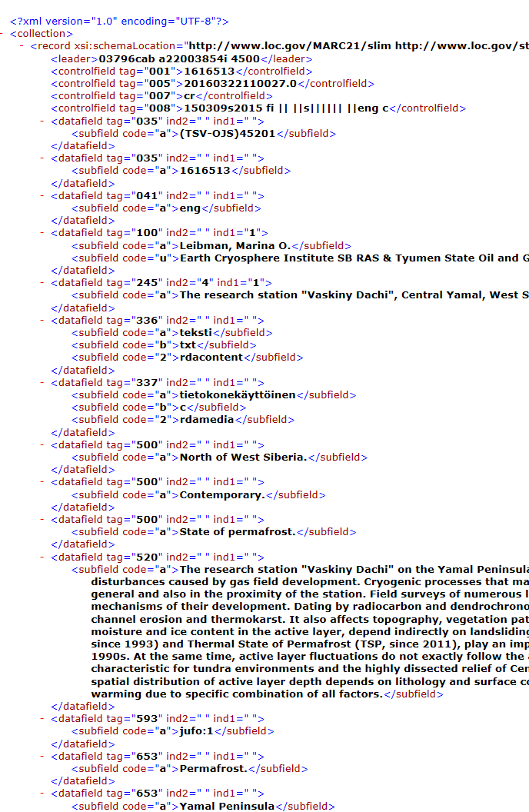Click the subfield value (TSV-OJS)45201
Screen dimensions: 529x812
click(228, 134)
